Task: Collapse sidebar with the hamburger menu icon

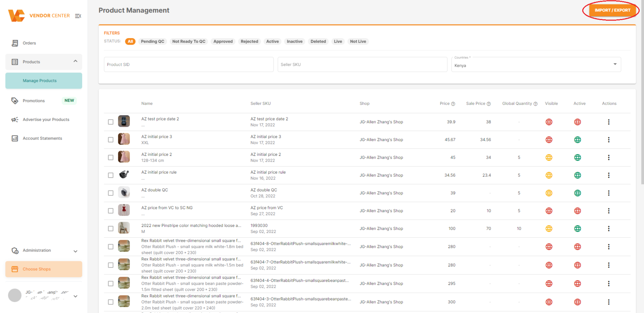Action: [78, 16]
